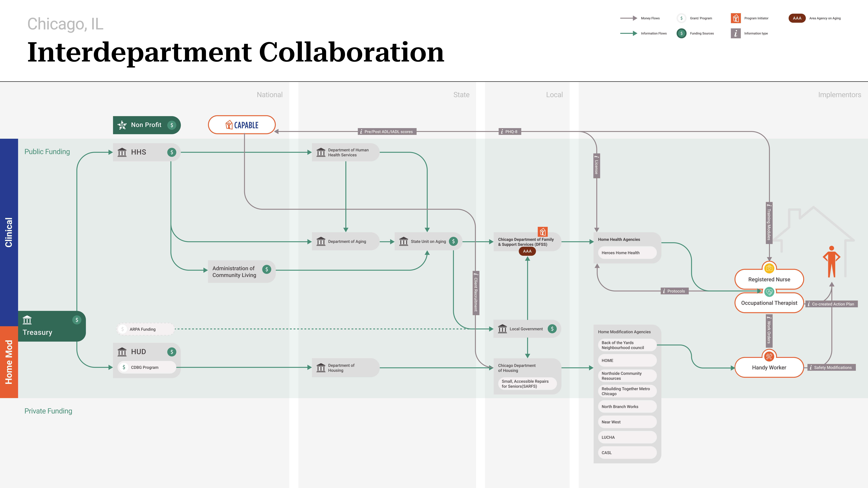Click the Pre/Post ADL/IADL scores label
This screenshot has width=868, height=488.
[x=387, y=132]
